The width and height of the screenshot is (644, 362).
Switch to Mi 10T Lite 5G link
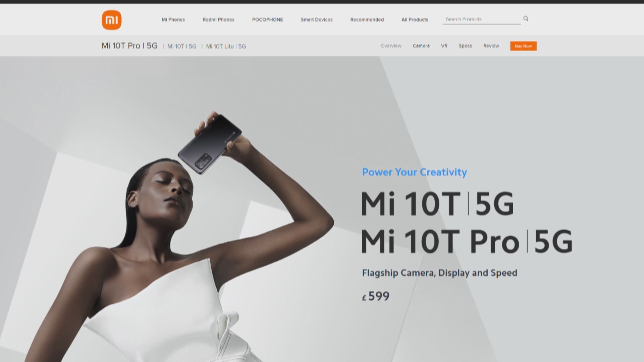226,46
